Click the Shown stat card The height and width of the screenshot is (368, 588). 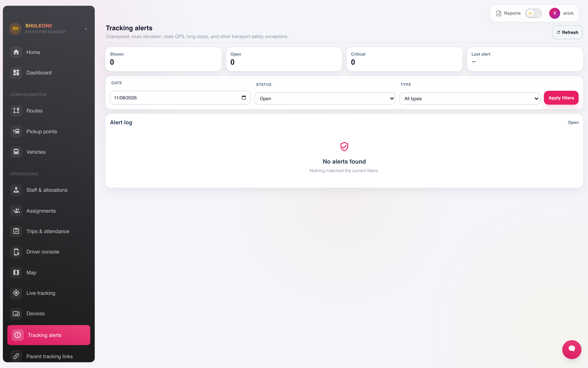163,59
